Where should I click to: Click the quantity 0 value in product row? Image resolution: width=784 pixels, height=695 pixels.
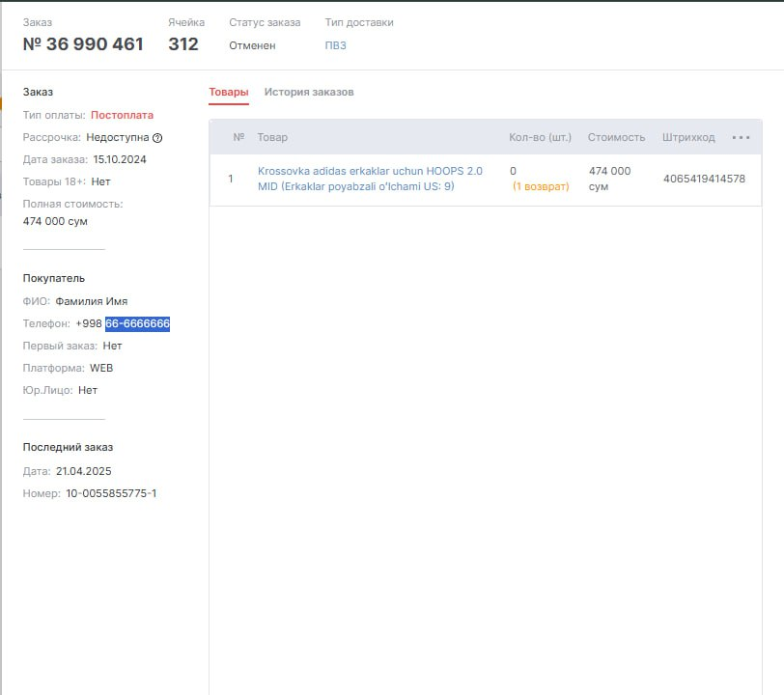pyautogui.click(x=513, y=171)
